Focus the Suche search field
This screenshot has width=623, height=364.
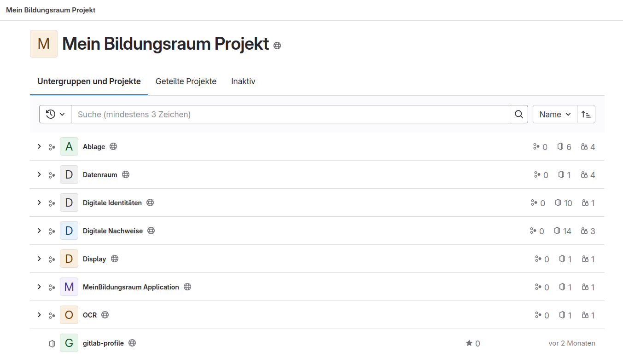tap(291, 114)
